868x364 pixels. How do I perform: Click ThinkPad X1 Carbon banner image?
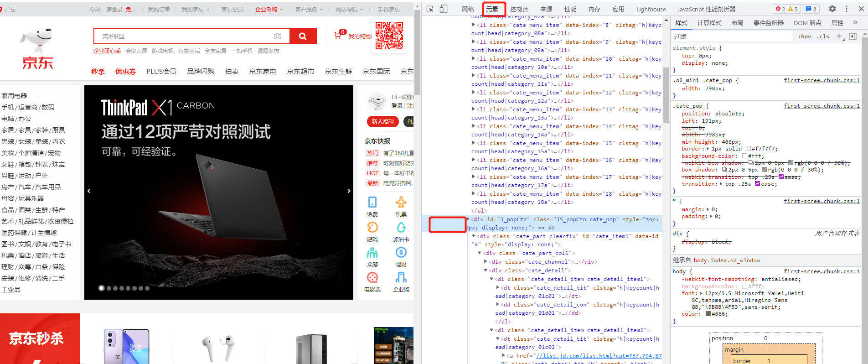219,192
